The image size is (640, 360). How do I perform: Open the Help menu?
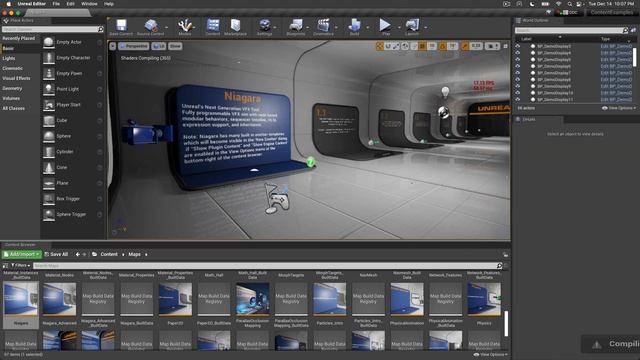[109, 4]
